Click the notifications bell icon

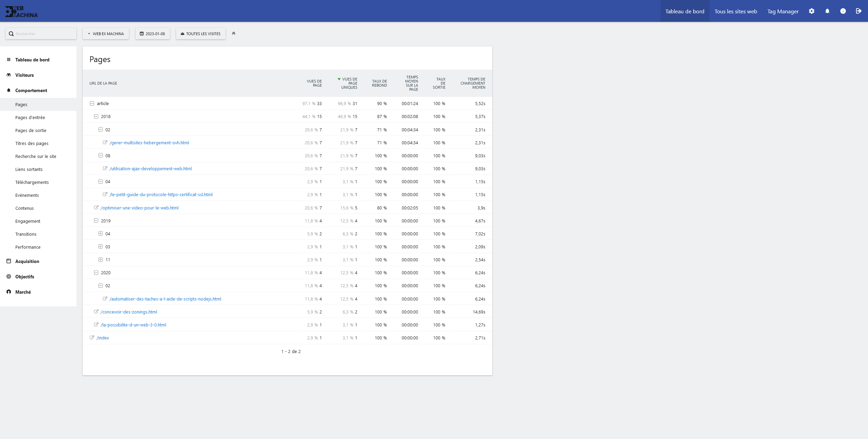(x=827, y=11)
